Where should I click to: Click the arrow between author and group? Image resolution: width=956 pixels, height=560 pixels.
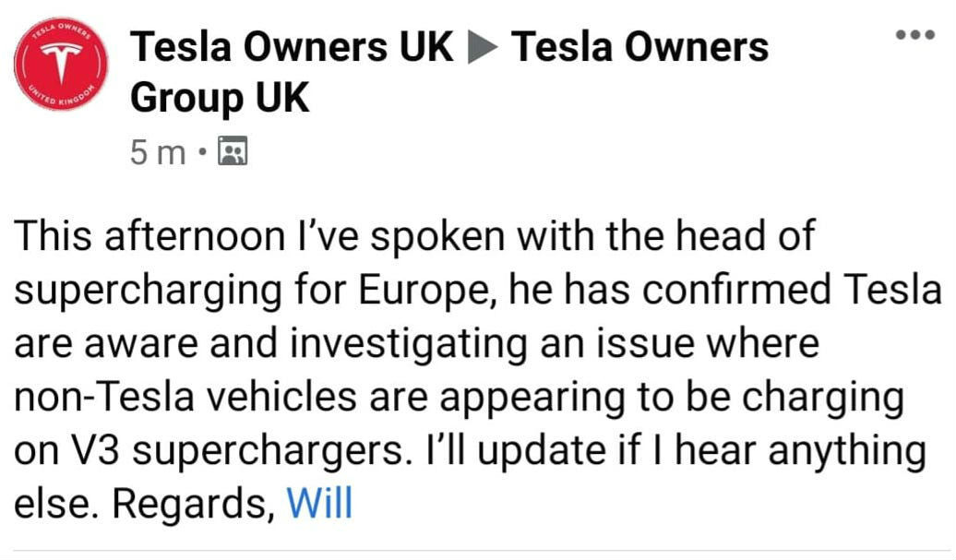click(x=483, y=48)
